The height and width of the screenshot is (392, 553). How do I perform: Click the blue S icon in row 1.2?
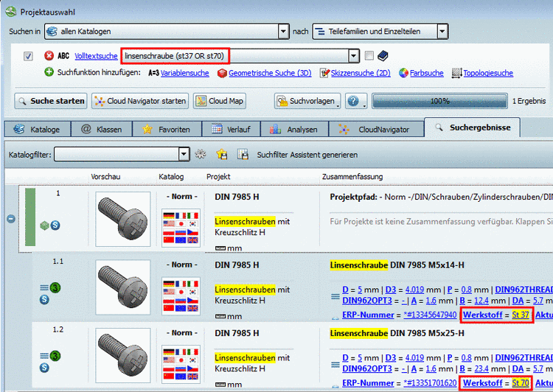coord(44,368)
